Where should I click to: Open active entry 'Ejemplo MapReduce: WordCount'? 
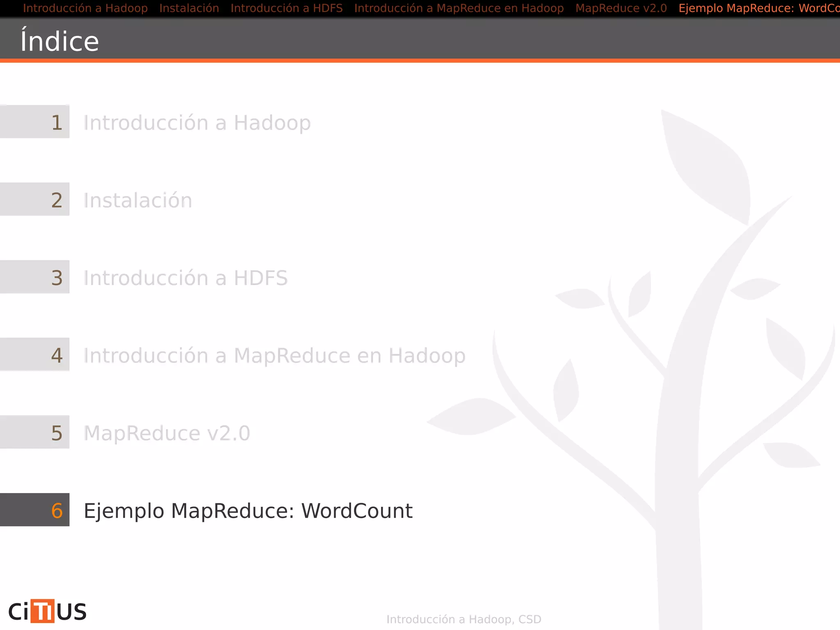248,511
